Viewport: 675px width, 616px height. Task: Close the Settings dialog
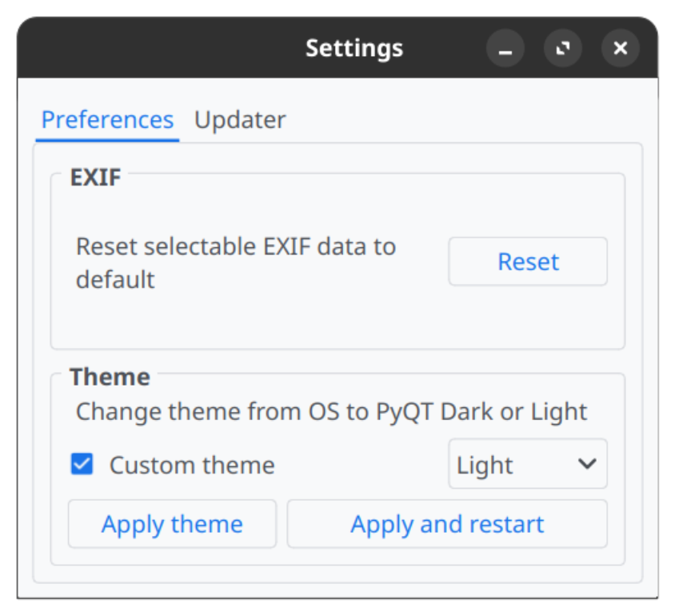click(x=621, y=50)
